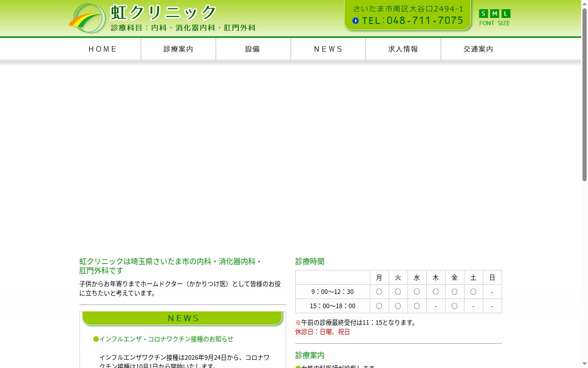Click Monday morning circle in schedule
The width and height of the screenshot is (588, 368).
[x=379, y=292]
